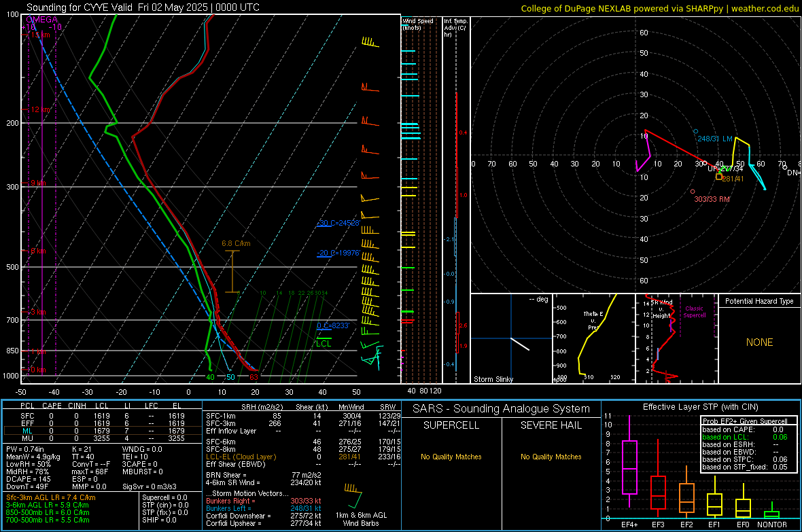Image resolution: width=802 pixels, height=532 pixels.
Task: Click the sounding title for CYYE
Action: tap(143, 7)
